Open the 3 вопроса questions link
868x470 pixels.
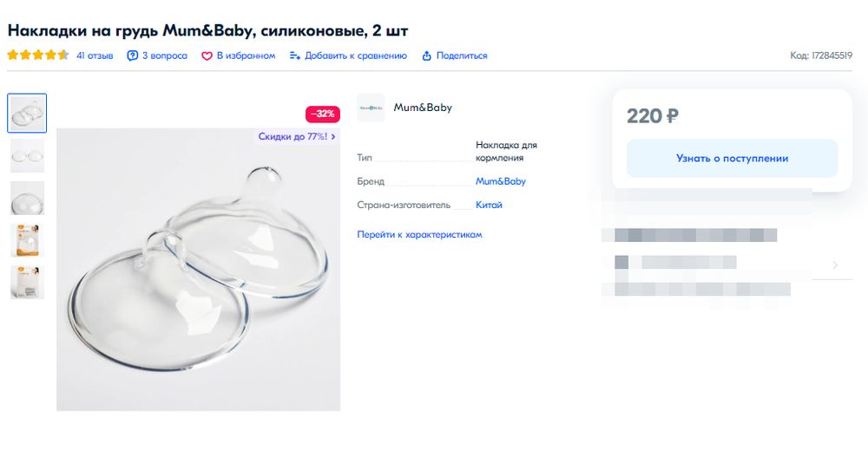[x=165, y=55]
